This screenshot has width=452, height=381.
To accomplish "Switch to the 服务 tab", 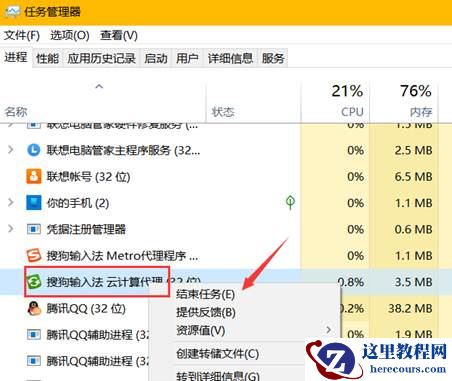I will (x=273, y=58).
